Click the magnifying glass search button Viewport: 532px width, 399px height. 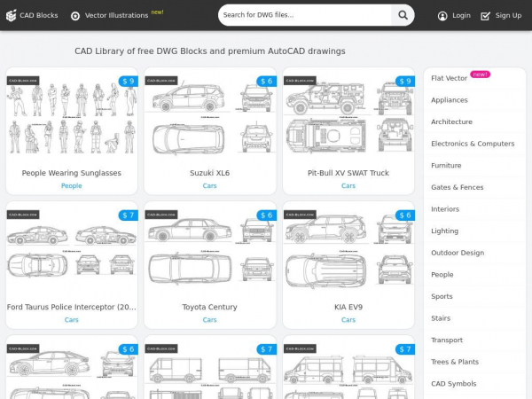(x=403, y=15)
